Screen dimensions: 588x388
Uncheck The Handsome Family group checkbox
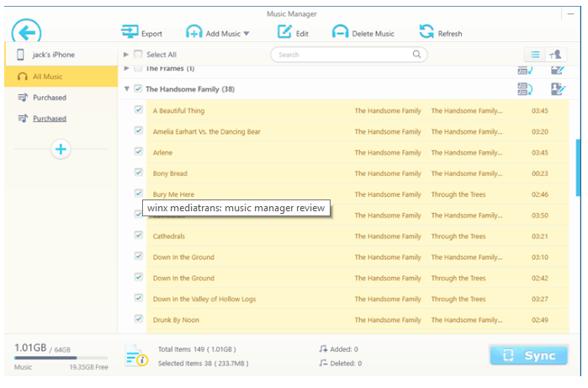pyautogui.click(x=138, y=89)
